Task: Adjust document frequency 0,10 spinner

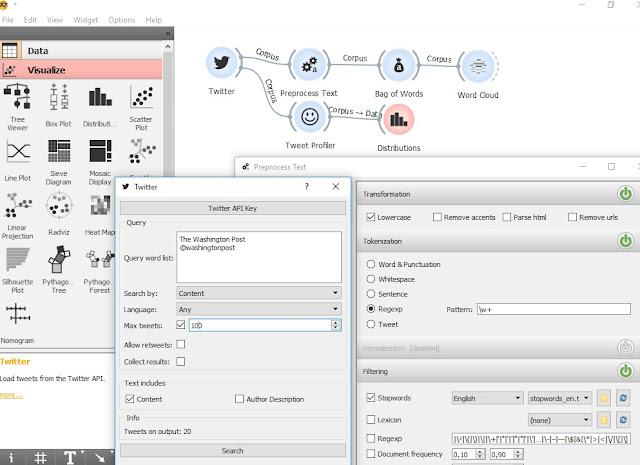Action: coord(480,454)
